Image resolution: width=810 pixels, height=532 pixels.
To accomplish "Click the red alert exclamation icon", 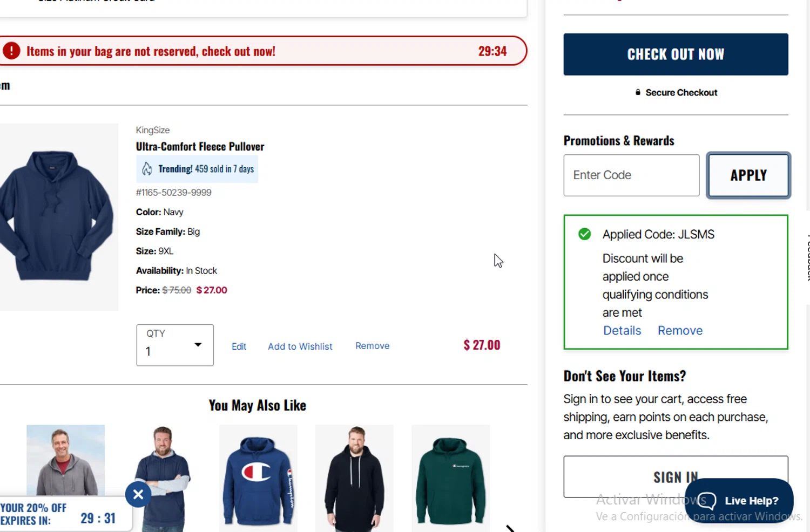I will [x=11, y=51].
